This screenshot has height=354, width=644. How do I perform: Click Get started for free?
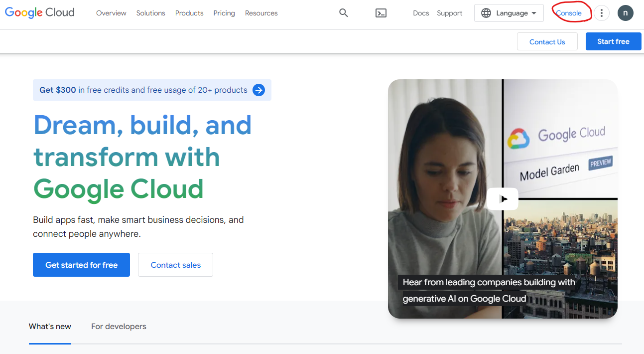click(x=81, y=265)
